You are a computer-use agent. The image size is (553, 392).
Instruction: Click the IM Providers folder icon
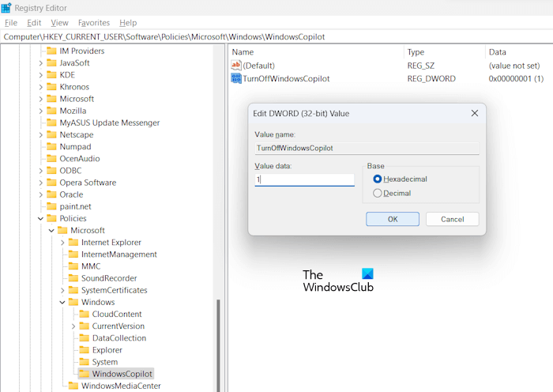click(x=51, y=51)
